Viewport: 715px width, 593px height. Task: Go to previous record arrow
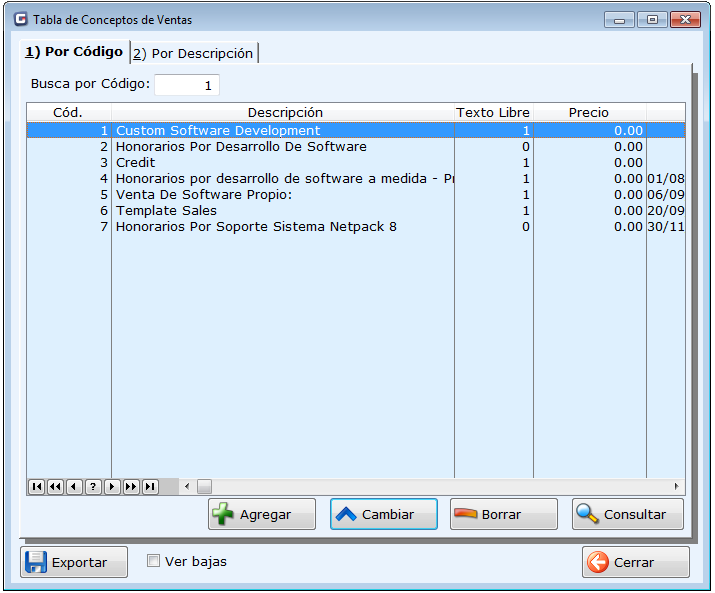pyautogui.click(x=74, y=487)
